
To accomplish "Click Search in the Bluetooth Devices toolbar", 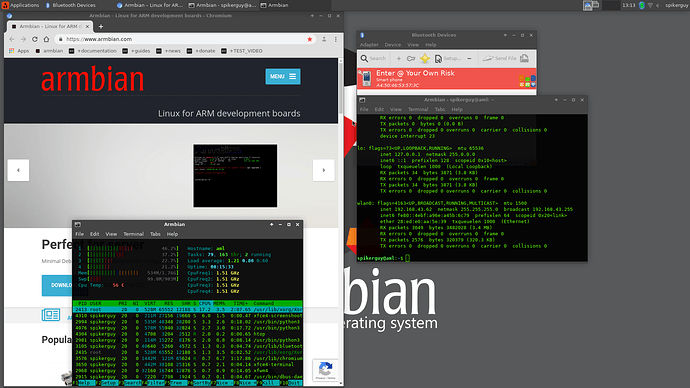I will tap(373, 59).
